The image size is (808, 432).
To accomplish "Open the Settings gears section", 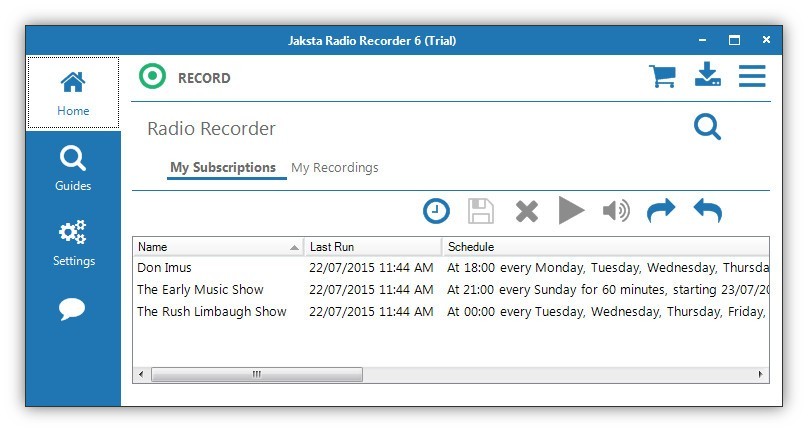I will [x=73, y=243].
